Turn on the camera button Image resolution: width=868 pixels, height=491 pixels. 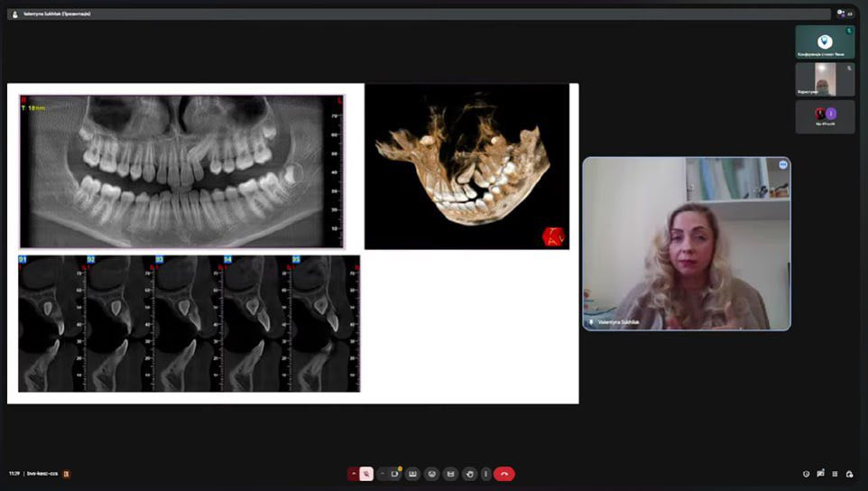pos(395,474)
